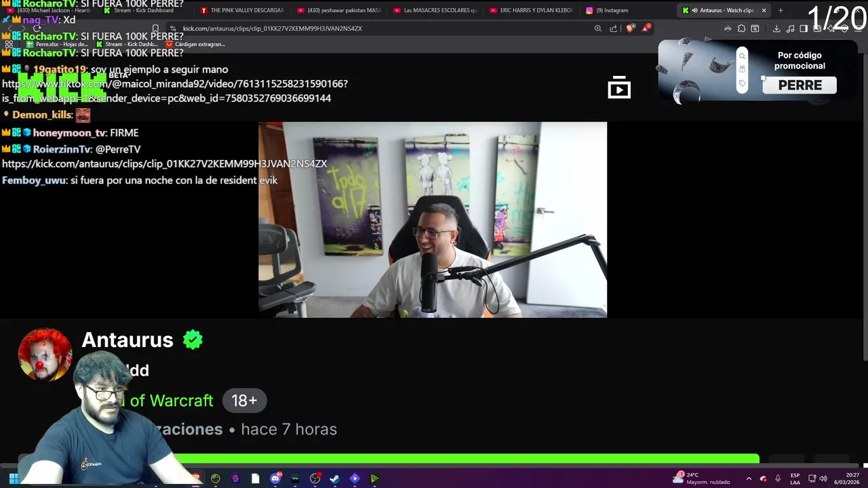Open the media control music-note icon
Viewport: 868px width, 488px height.
point(790,28)
